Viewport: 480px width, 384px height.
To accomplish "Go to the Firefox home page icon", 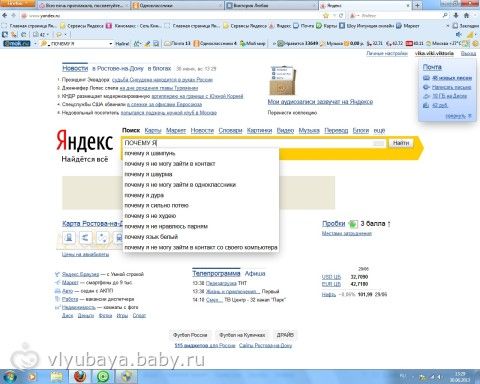I will 466,16.
